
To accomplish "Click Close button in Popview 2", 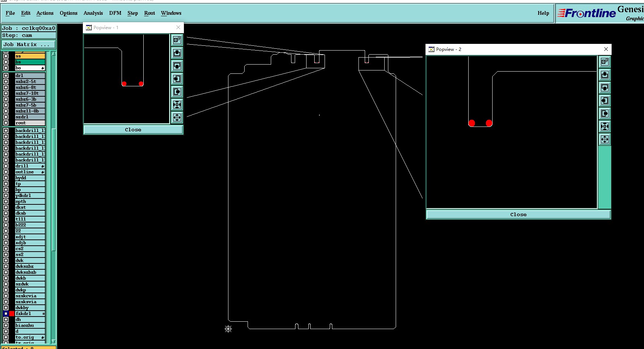I will click(x=518, y=215).
